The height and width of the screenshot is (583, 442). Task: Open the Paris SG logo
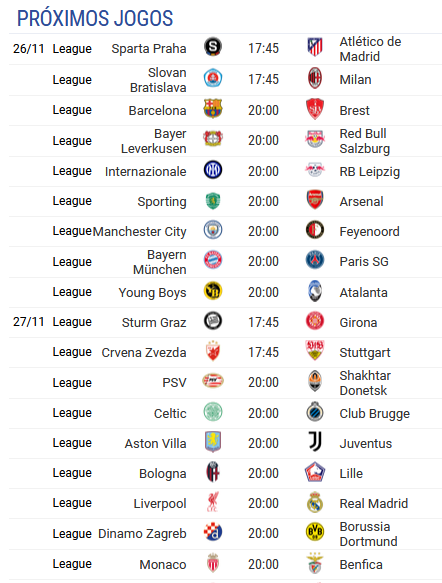point(315,260)
